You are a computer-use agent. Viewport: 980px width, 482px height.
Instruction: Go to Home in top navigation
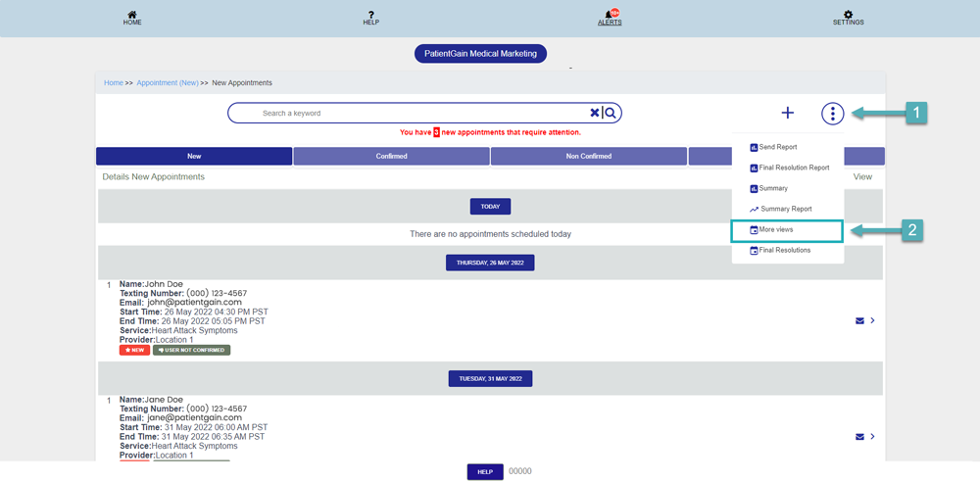[x=132, y=19]
